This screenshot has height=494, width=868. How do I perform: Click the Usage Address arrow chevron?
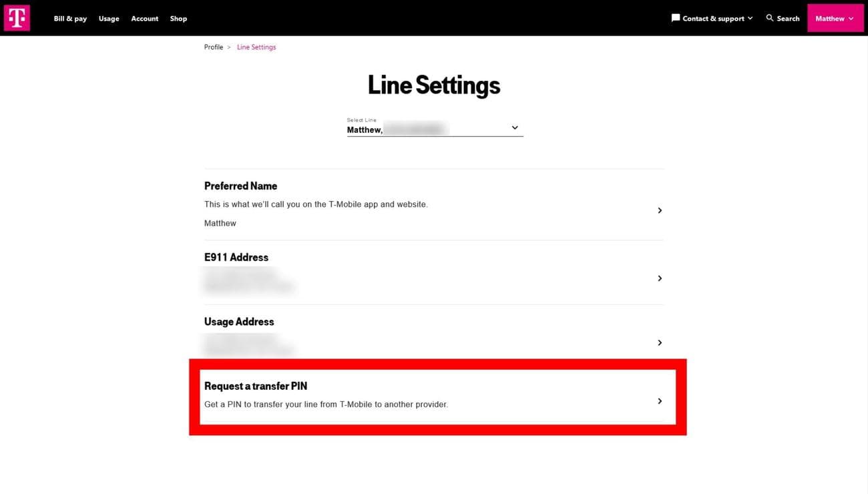coord(660,342)
